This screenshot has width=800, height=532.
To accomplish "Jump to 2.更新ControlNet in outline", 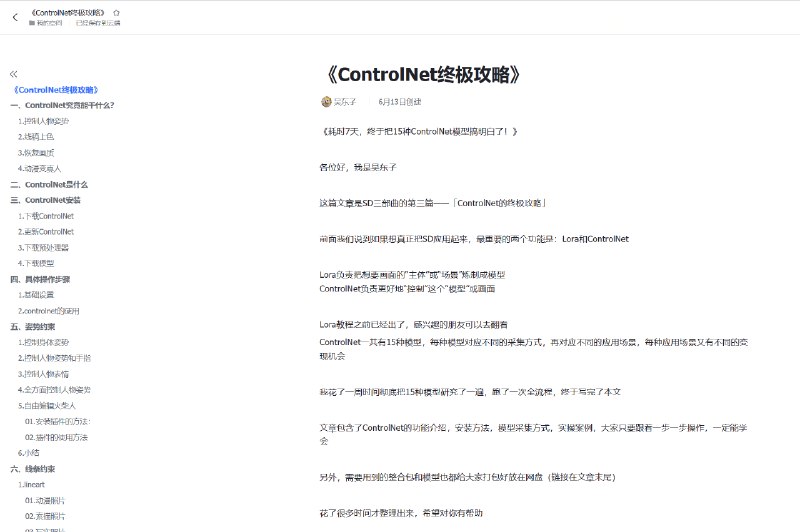I will point(46,232).
